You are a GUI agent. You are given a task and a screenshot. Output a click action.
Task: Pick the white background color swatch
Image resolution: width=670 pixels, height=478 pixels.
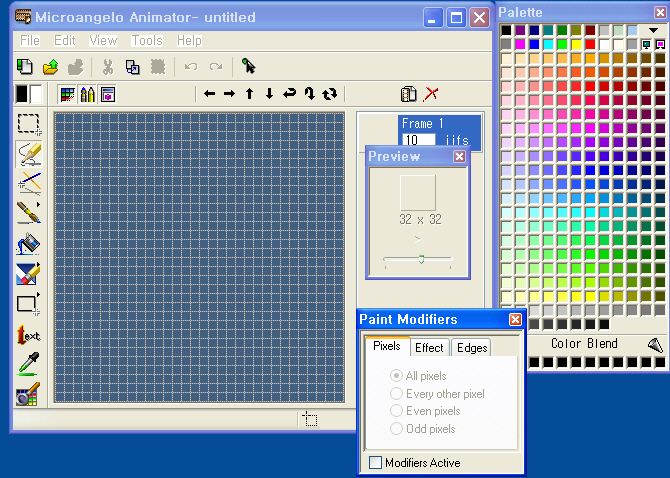(x=36, y=94)
